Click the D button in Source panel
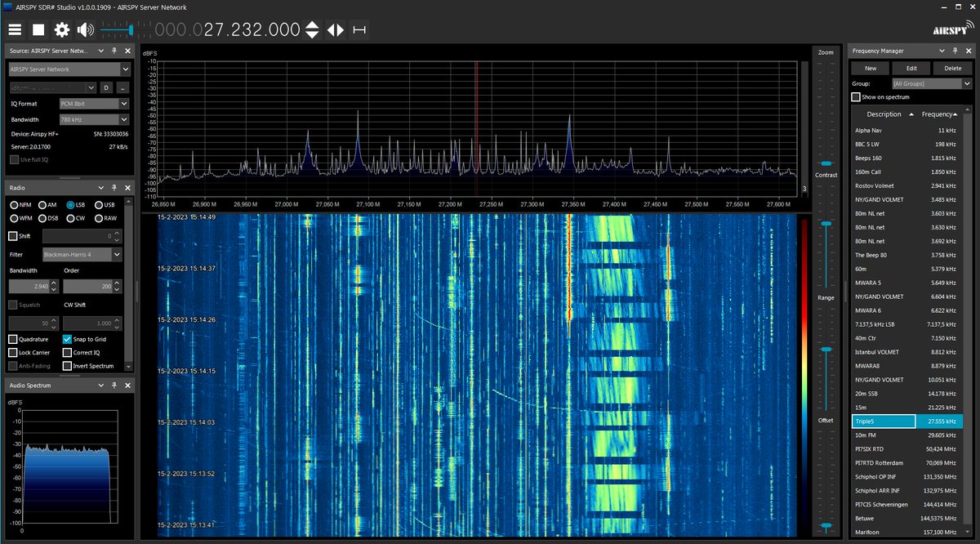Image resolution: width=980 pixels, height=544 pixels. pyautogui.click(x=105, y=87)
